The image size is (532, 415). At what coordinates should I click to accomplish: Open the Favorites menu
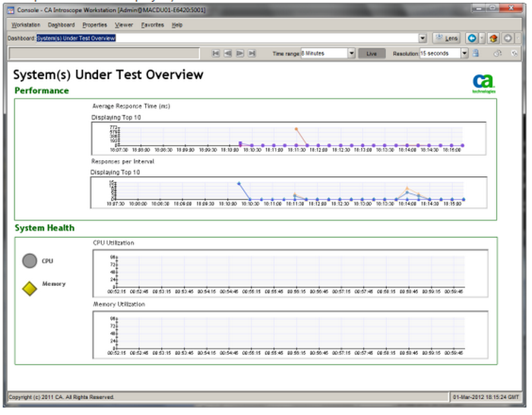(x=152, y=25)
